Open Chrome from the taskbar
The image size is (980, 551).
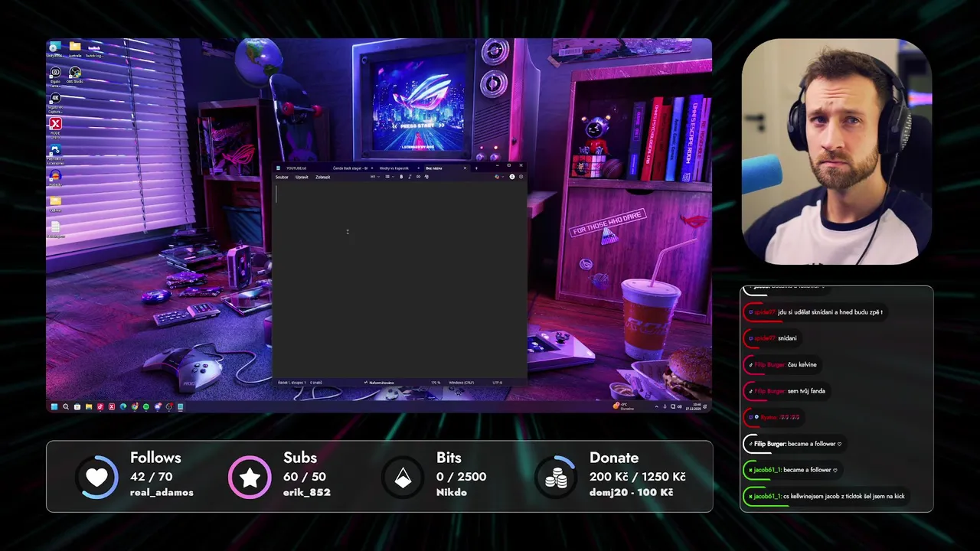click(135, 406)
